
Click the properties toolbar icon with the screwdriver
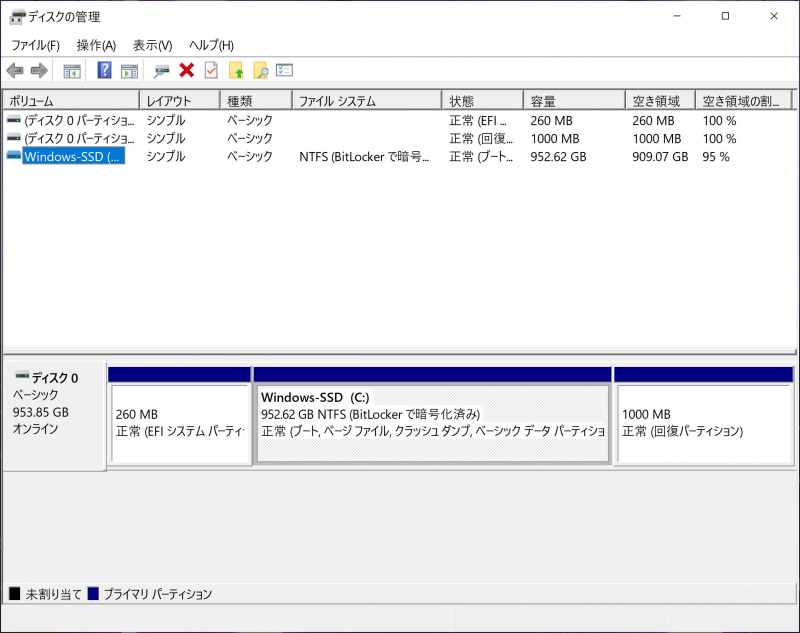click(162, 70)
